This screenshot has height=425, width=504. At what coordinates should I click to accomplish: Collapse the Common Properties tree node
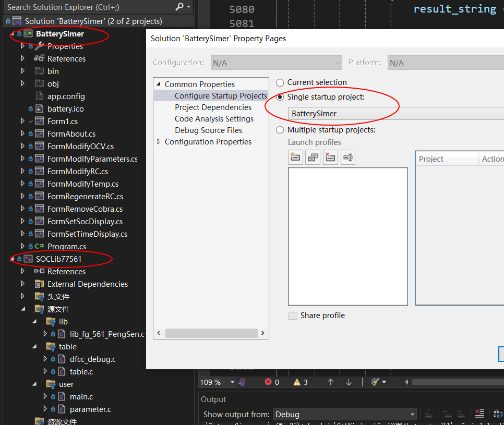(159, 84)
